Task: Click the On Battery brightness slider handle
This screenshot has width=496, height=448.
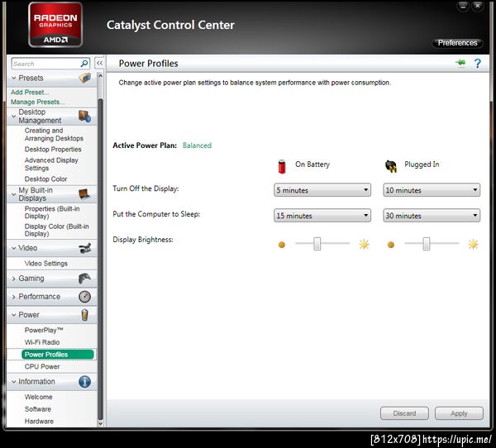Action: [317, 244]
